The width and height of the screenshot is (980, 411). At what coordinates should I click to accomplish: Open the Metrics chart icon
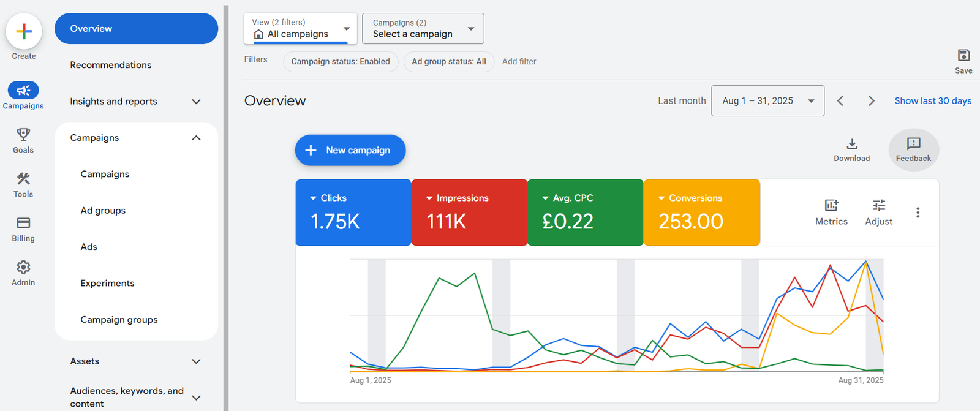coord(831,206)
